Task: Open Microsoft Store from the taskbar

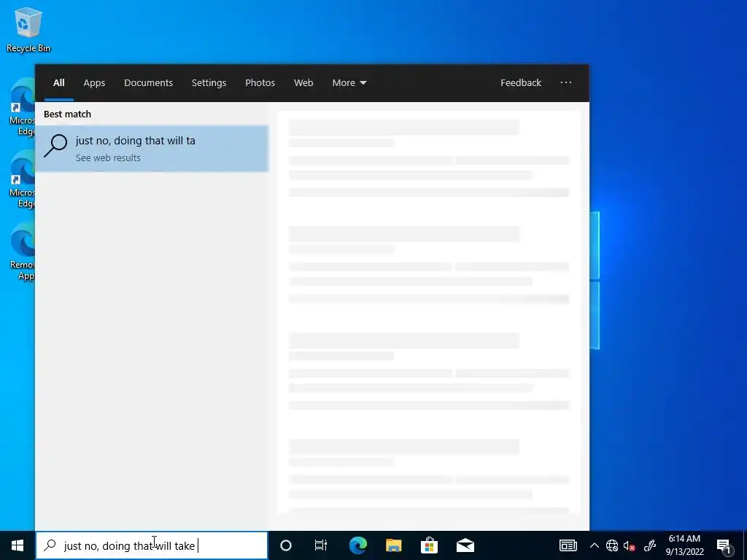Action: [x=429, y=545]
